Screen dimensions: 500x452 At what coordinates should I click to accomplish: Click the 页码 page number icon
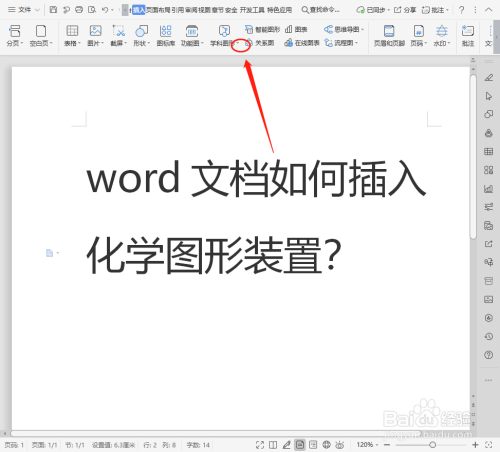419,31
